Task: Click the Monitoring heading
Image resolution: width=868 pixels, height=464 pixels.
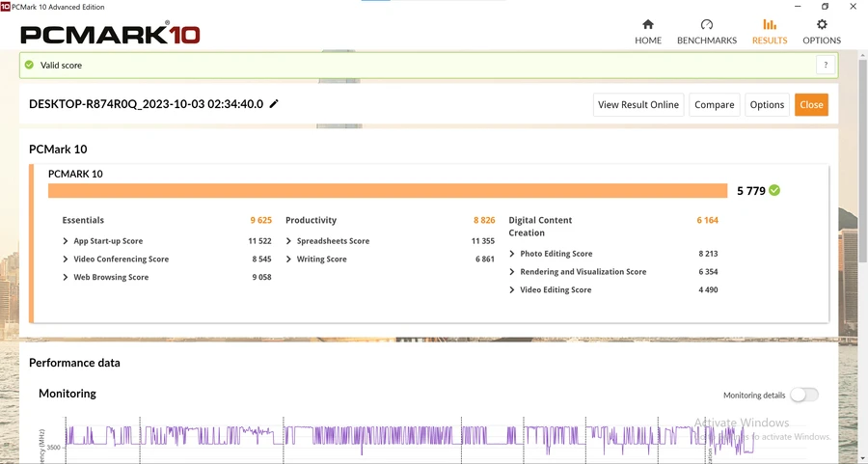Action: pyautogui.click(x=68, y=394)
